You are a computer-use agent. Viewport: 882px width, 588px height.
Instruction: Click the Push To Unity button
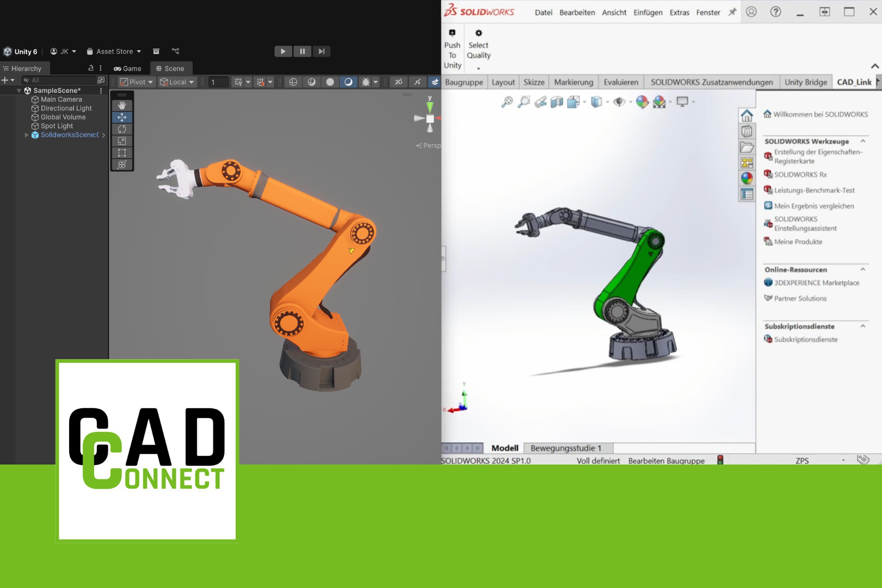point(452,50)
